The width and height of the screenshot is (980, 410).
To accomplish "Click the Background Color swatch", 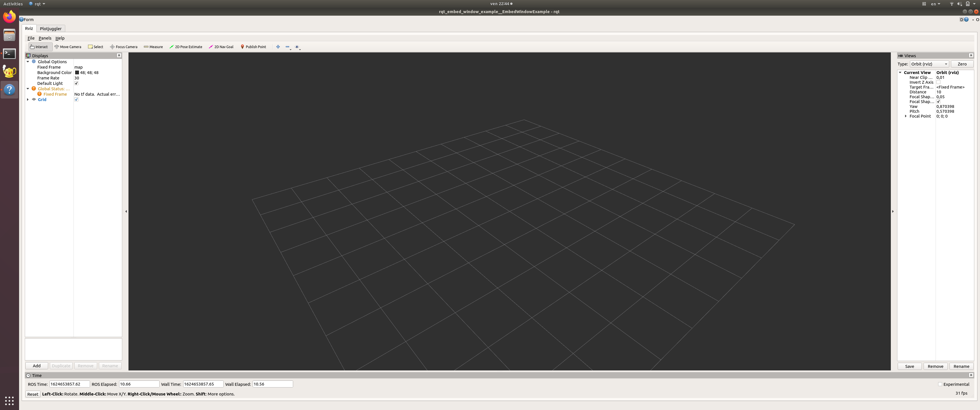I will pyautogui.click(x=76, y=73).
